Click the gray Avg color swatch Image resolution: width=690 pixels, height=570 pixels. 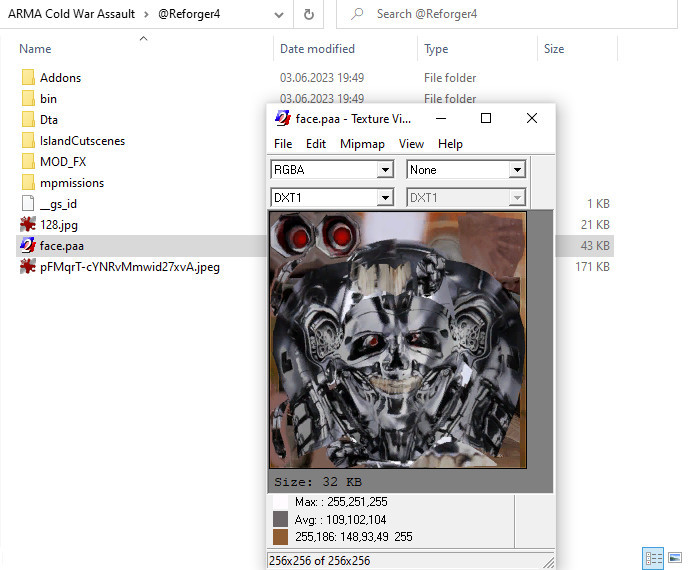[280, 519]
